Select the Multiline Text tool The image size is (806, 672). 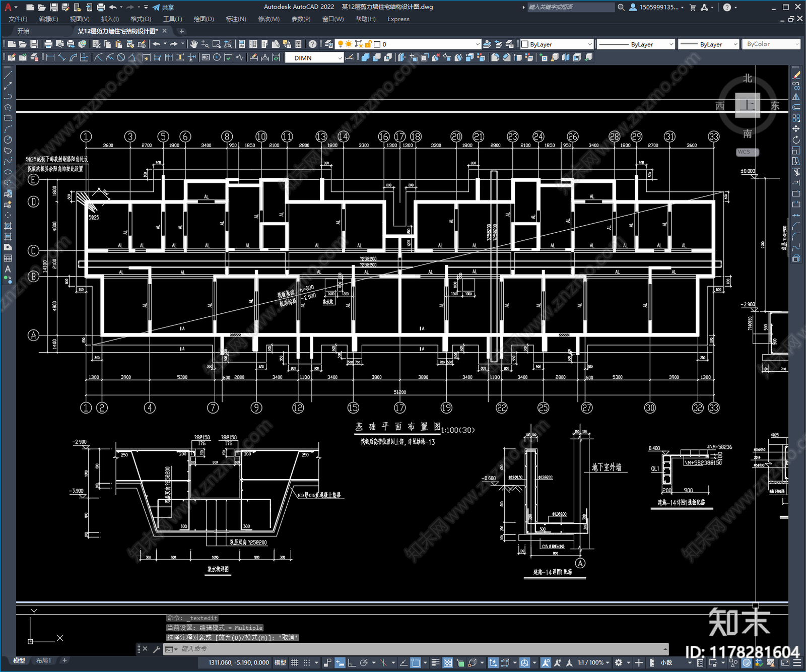pos(8,270)
